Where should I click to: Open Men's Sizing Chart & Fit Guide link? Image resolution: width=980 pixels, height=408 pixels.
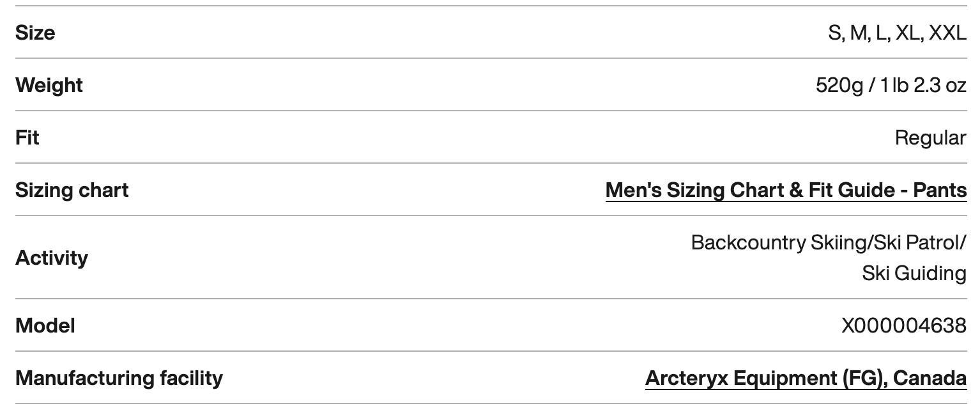point(786,190)
